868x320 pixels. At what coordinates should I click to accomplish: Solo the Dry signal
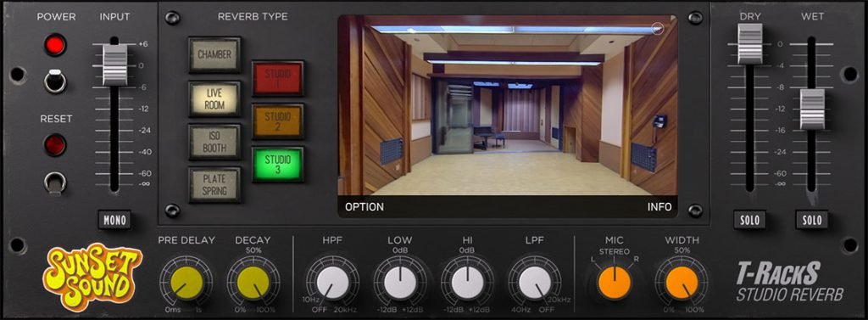click(x=750, y=220)
